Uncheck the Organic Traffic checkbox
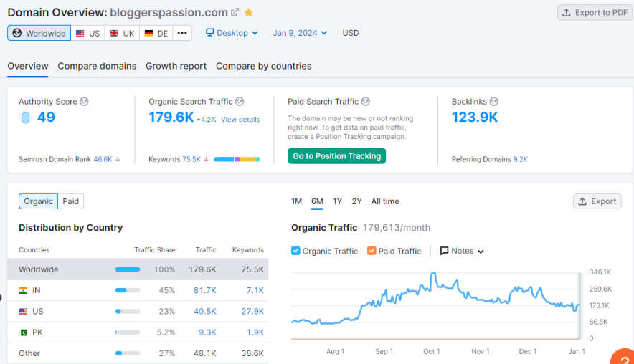The image size is (634, 364). [x=296, y=251]
